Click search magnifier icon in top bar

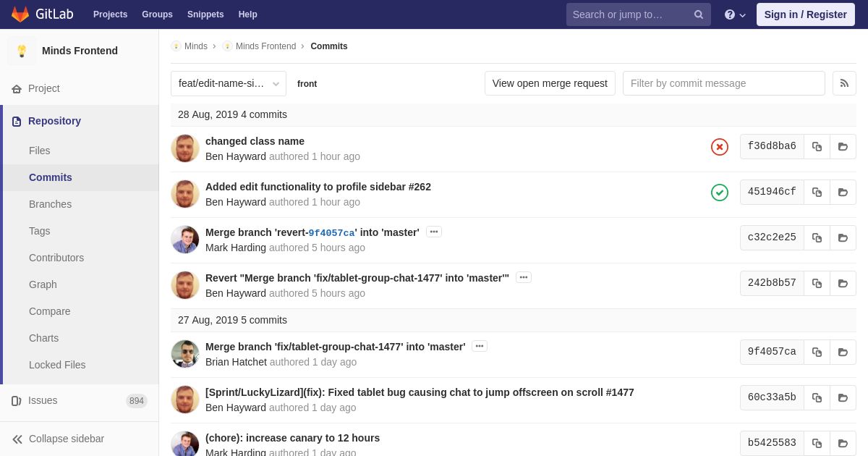tap(698, 14)
